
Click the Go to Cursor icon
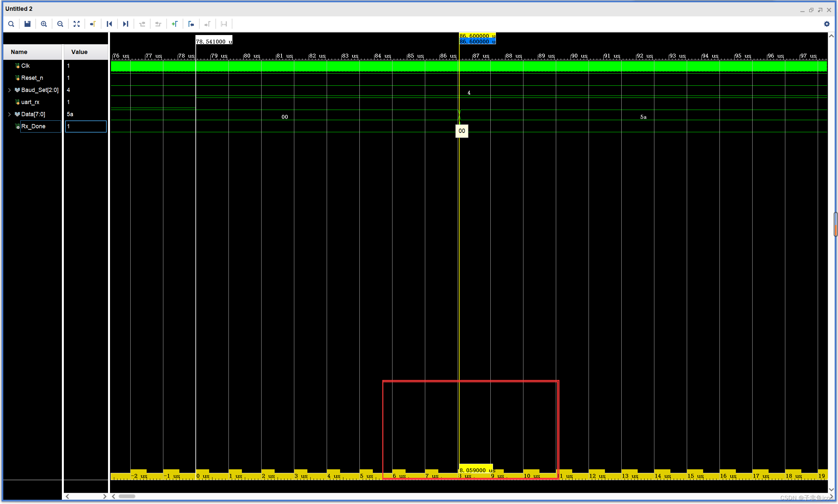(93, 24)
